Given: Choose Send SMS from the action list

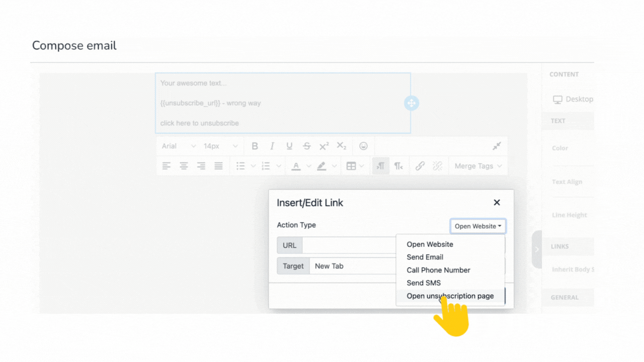Looking at the screenshot, I should point(424,283).
